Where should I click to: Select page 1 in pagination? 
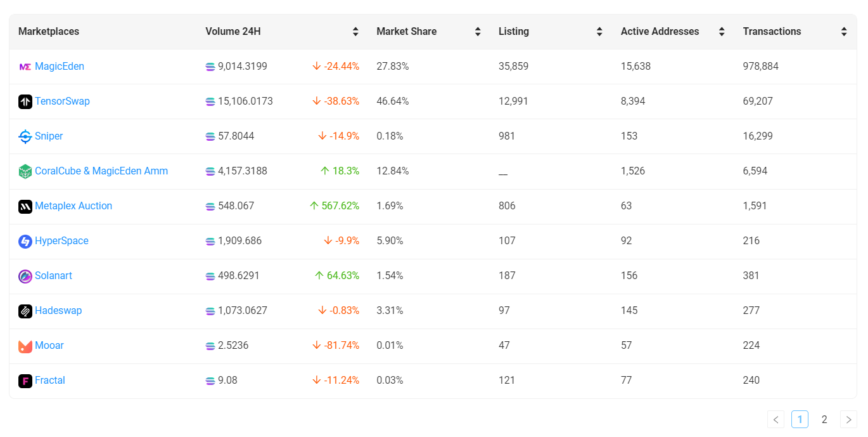click(x=800, y=419)
